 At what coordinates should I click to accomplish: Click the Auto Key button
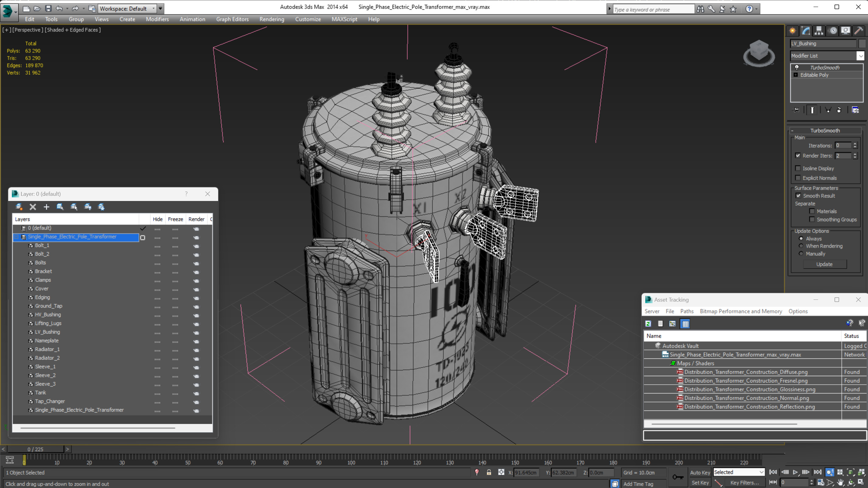point(700,472)
